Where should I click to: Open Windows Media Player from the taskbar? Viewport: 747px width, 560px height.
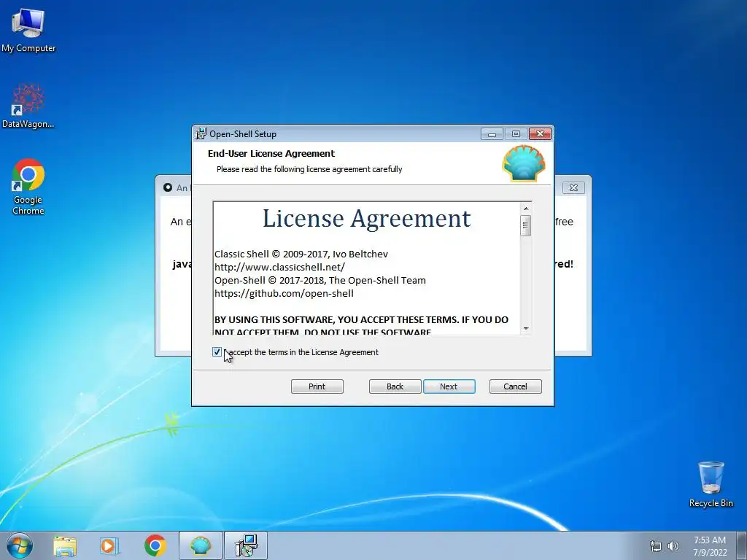pyautogui.click(x=109, y=545)
